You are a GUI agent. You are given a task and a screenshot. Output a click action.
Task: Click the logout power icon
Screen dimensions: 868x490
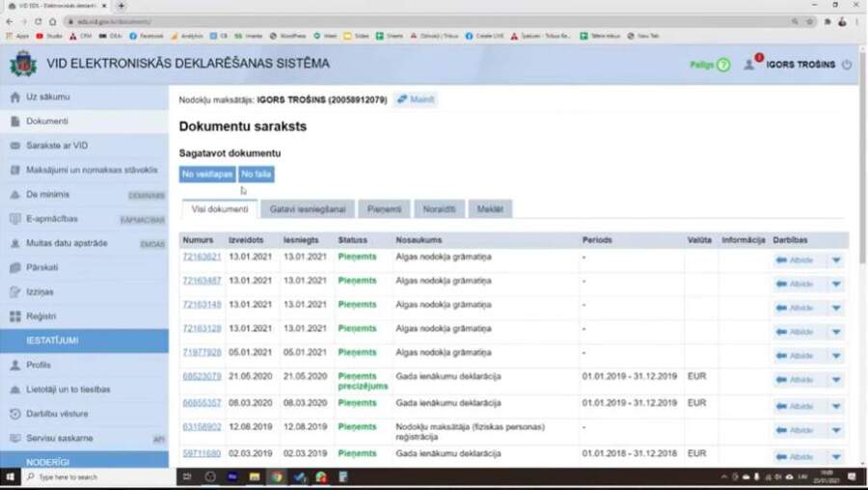pos(847,65)
